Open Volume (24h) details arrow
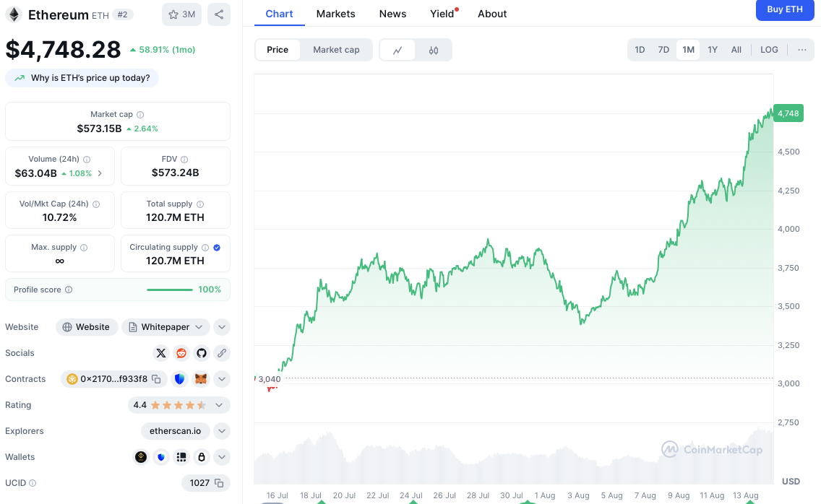This screenshot has width=821, height=504. [x=100, y=173]
